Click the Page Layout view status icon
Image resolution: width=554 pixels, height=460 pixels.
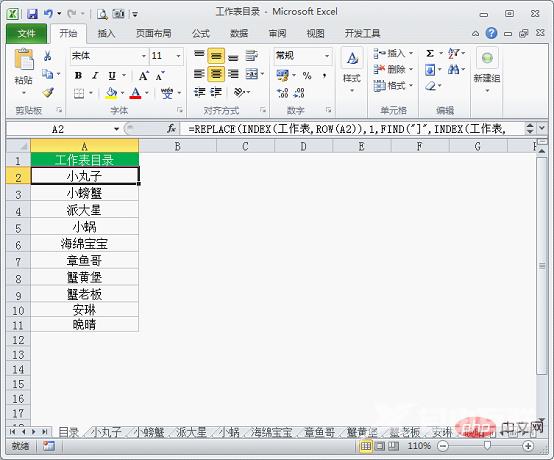pyautogui.click(x=380, y=446)
